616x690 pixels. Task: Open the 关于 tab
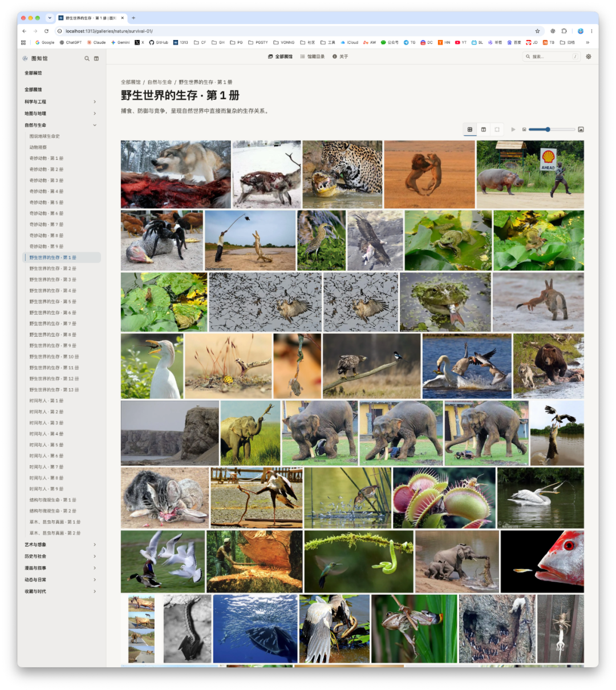click(x=341, y=57)
